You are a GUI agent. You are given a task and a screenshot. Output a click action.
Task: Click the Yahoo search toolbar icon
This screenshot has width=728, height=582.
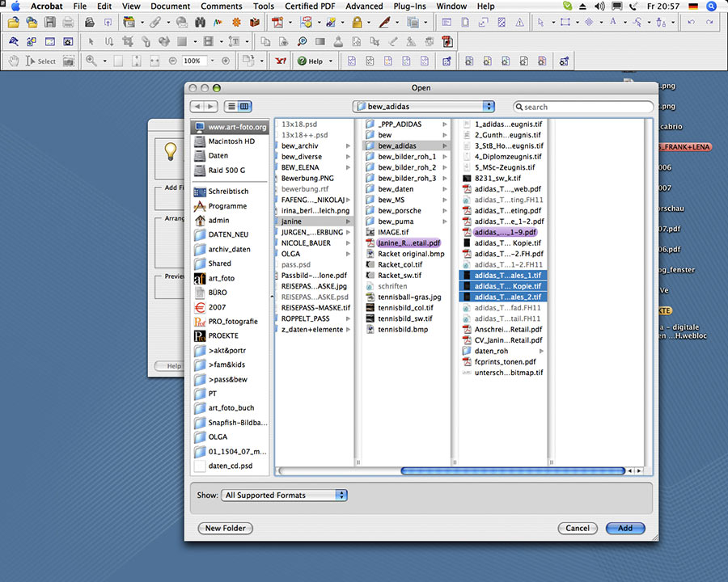click(x=281, y=61)
